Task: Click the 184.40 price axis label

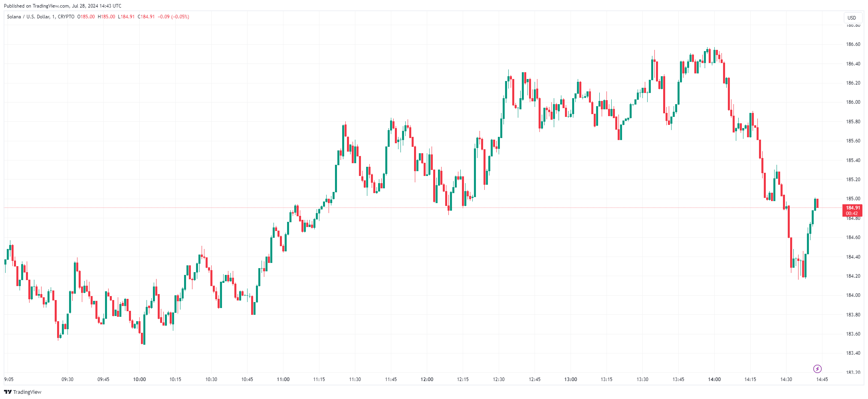Action: tap(853, 257)
